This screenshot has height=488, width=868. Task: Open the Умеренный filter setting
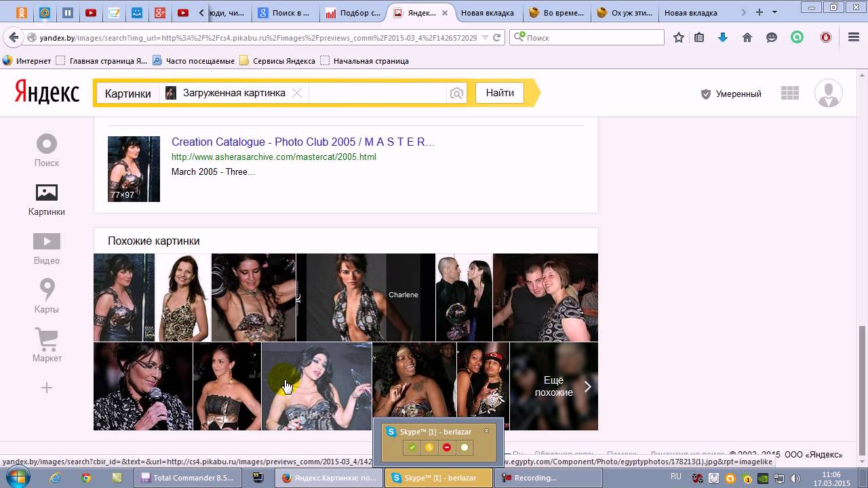click(731, 94)
